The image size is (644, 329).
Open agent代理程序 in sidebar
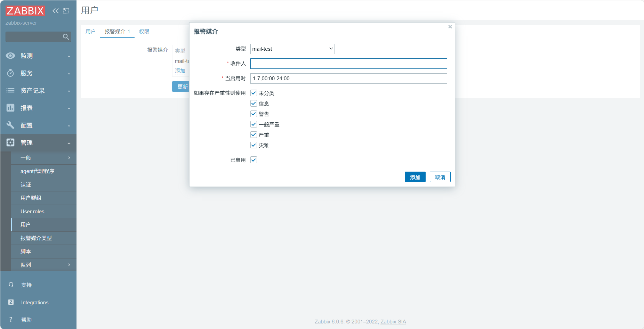(x=43, y=171)
